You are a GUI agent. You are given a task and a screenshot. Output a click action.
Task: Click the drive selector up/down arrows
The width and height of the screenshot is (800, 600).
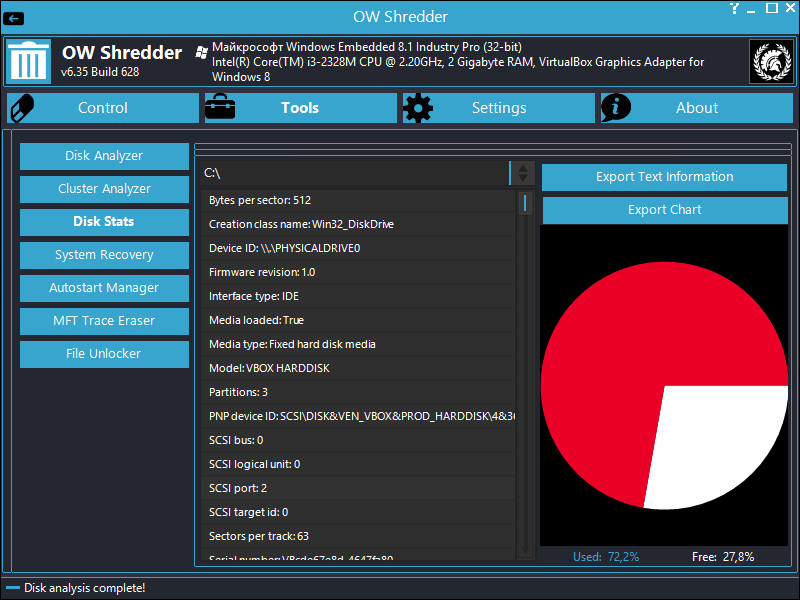(x=523, y=173)
